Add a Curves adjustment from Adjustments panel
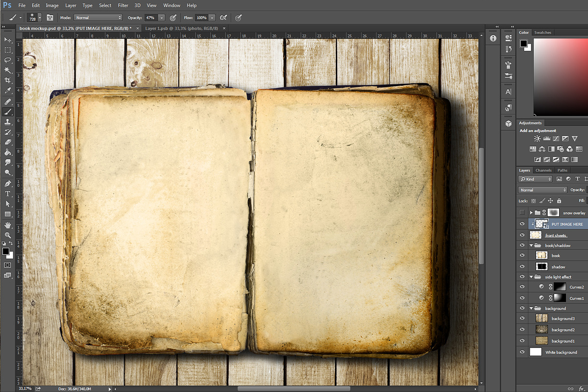The height and width of the screenshot is (392, 588). [x=556, y=138]
